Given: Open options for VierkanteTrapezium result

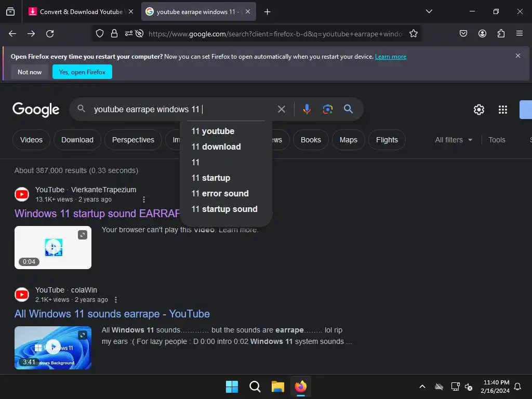Looking at the screenshot, I should pos(144,199).
